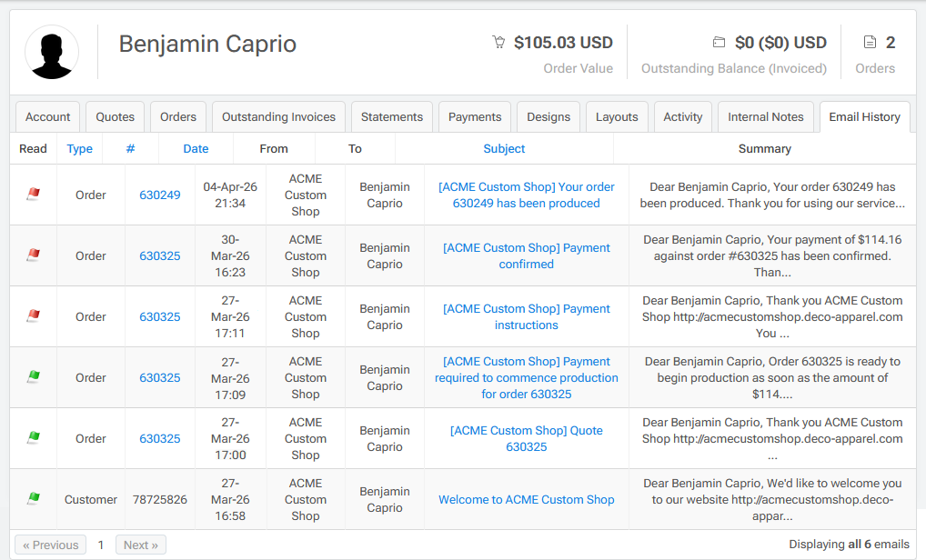
Task: Open the Welcome to ACME Custom Shop email
Action: coord(526,499)
